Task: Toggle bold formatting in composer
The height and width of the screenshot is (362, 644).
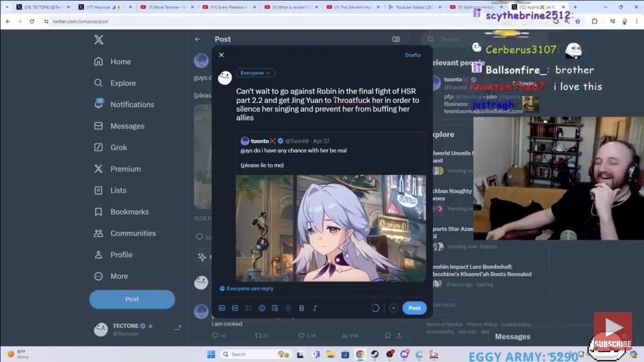Action: [x=302, y=308]
